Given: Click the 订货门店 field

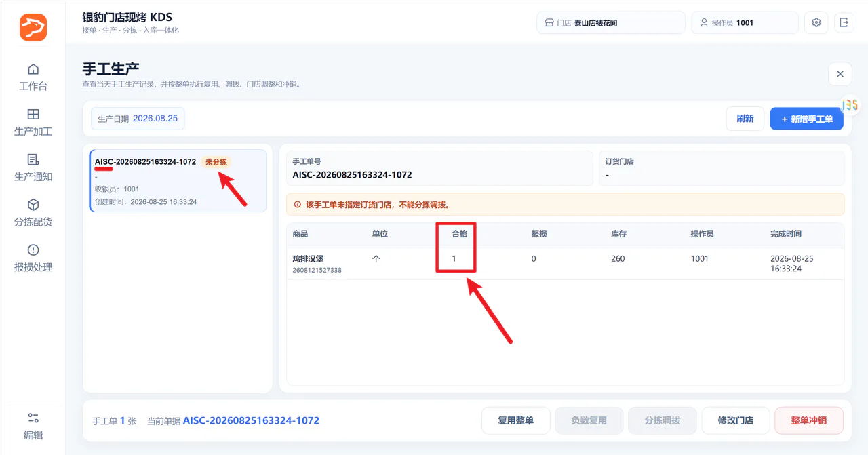Looking at the screenshot, I should [x=722, y=168].
